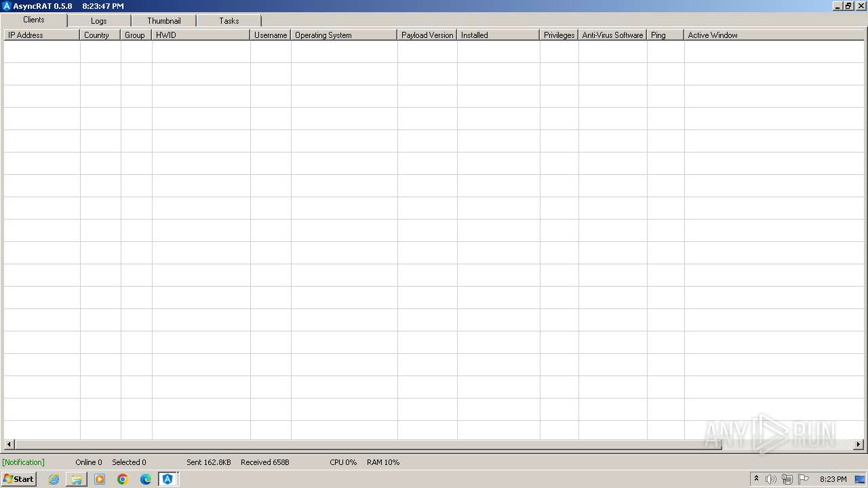This screenshot has height=488, width=868.
Task: Restore down the AsyncRAT window
Action: (848, 6)
